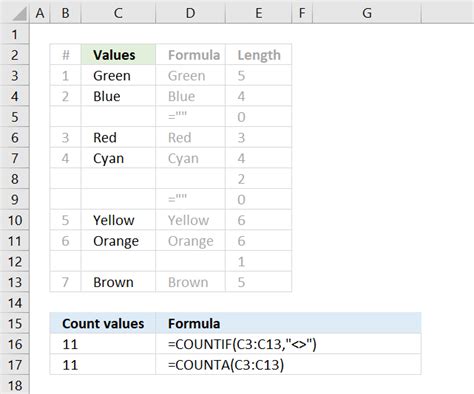Select column C header

(x=118, y=13)
